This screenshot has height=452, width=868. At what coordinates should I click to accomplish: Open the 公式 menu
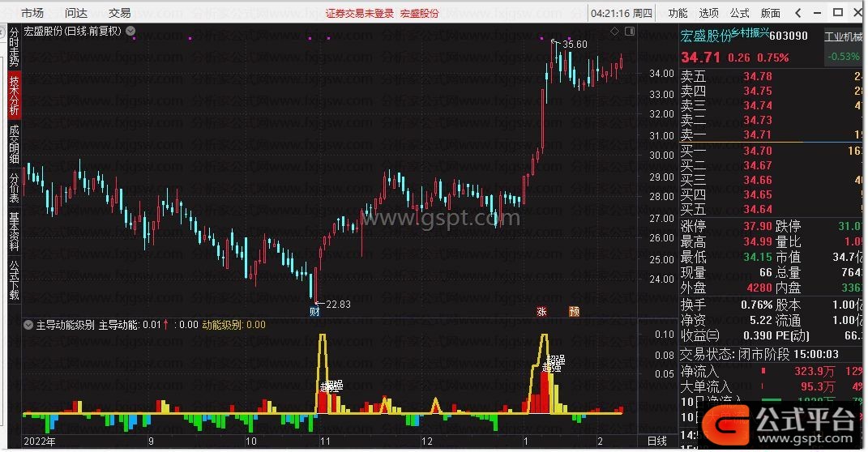point(740,13)
